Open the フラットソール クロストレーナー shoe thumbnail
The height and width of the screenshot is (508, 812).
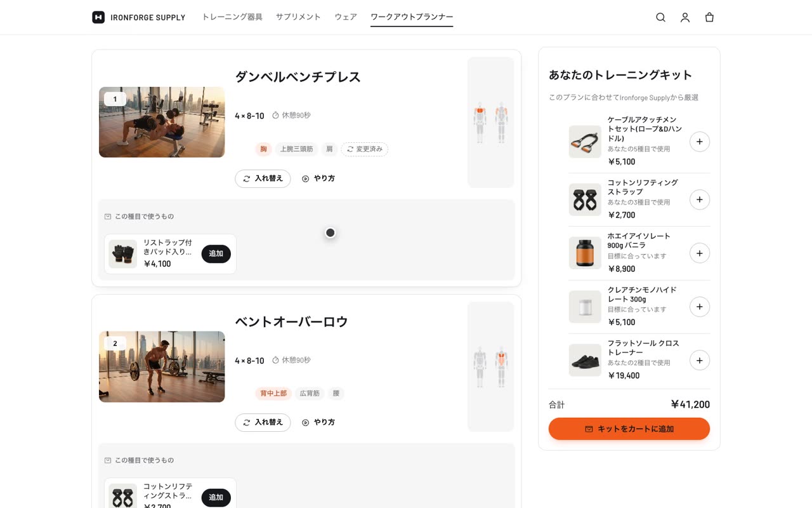tap(585, 360)
